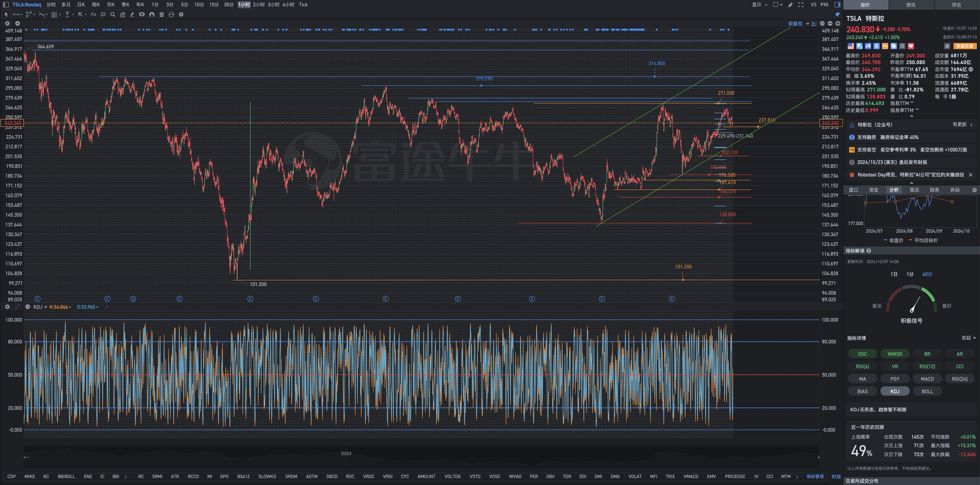Remove the KDJ indicator pane

pos(27,307)
